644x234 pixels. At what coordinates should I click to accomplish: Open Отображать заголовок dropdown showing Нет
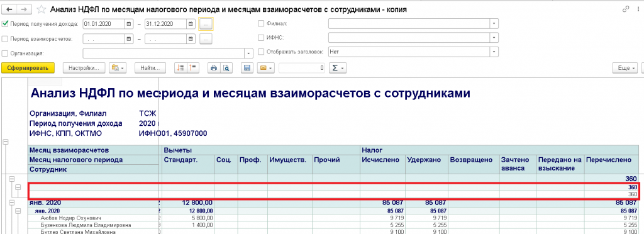(x=494, y=52)
